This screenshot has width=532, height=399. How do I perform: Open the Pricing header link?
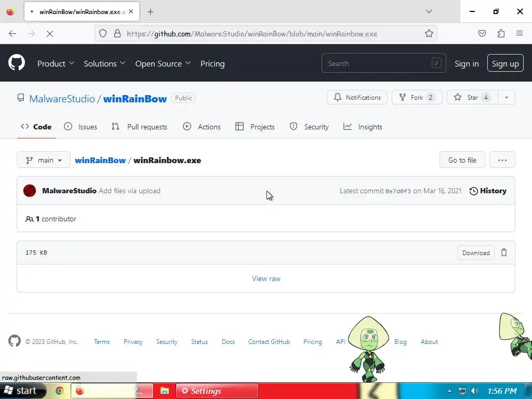click(212, 63)
